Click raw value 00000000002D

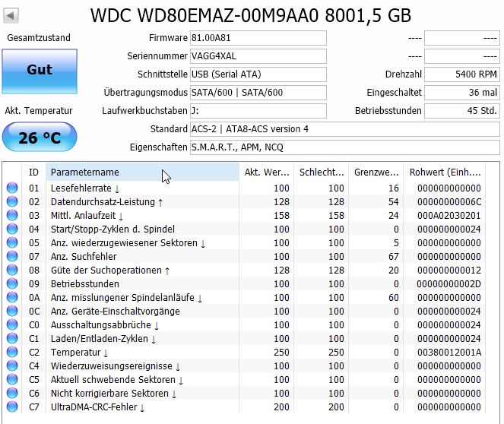tap(449, 284)
